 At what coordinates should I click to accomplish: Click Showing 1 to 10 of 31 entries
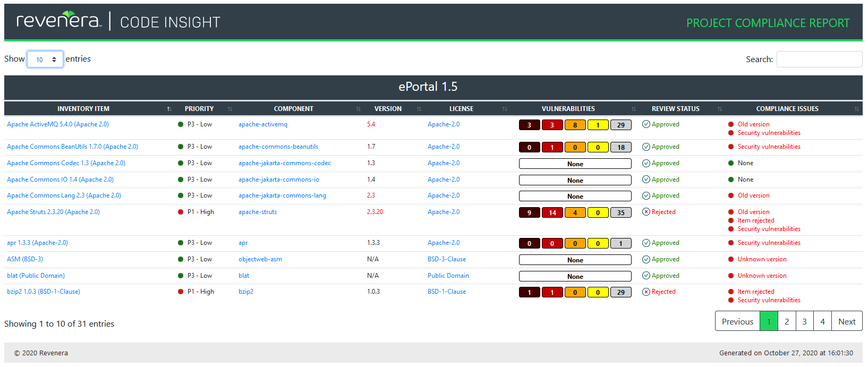(x=59, y=324)
